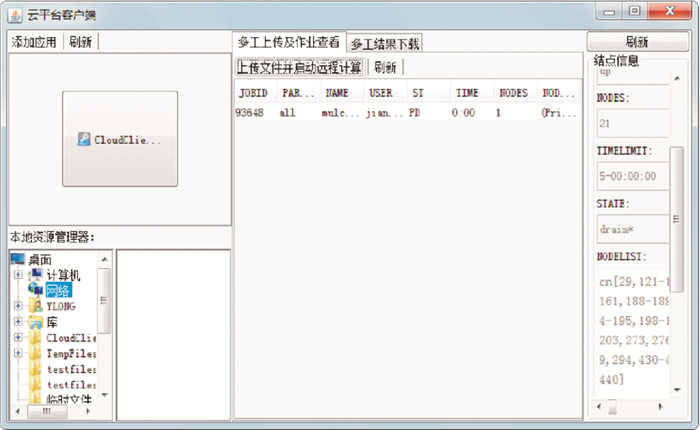Click the 计算机 computer icon
Screen dimensions: 700x430
pyautogui.click(x=35, y=275)
